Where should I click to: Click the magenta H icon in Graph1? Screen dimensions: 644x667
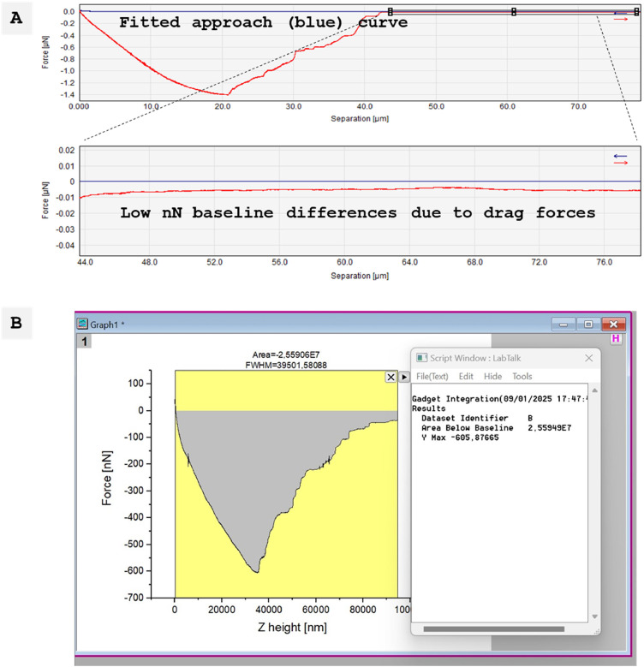point(616,338)
